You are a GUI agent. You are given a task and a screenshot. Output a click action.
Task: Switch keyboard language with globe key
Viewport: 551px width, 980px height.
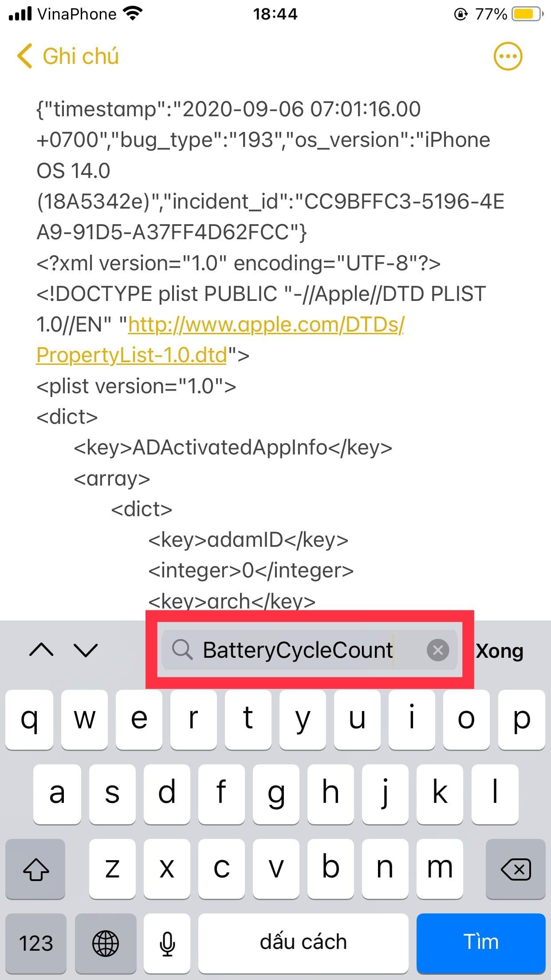point(105,943)
